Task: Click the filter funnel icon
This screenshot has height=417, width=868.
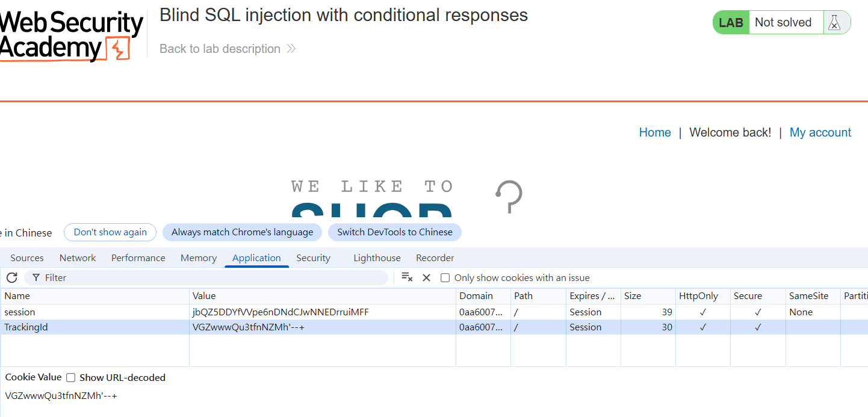Action: pos(36,277)
